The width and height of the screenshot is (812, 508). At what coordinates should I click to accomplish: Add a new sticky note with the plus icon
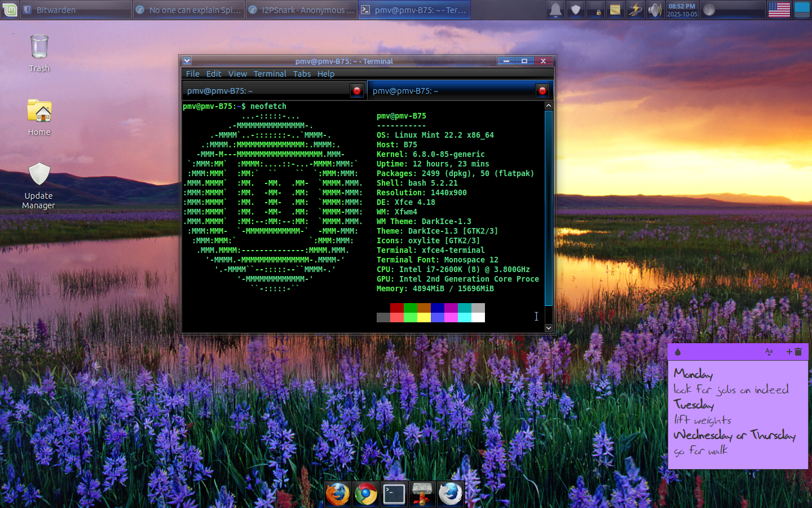pyautogui.click(x=789, y=352)
